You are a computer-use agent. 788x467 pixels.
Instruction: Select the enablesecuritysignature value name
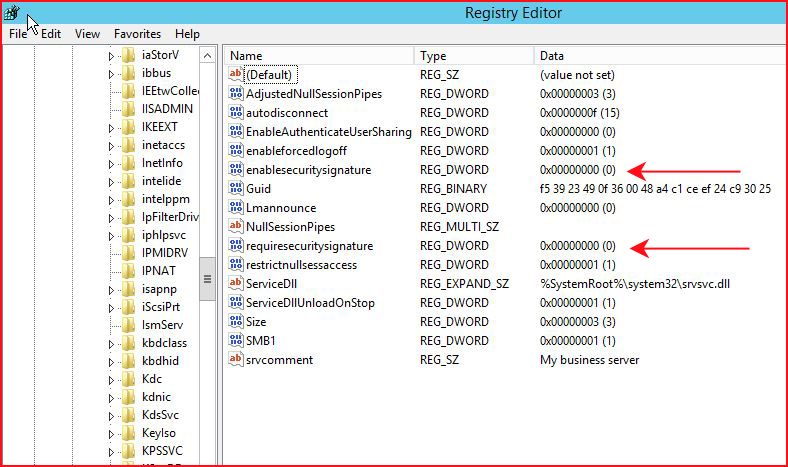(x=309, y=170)
